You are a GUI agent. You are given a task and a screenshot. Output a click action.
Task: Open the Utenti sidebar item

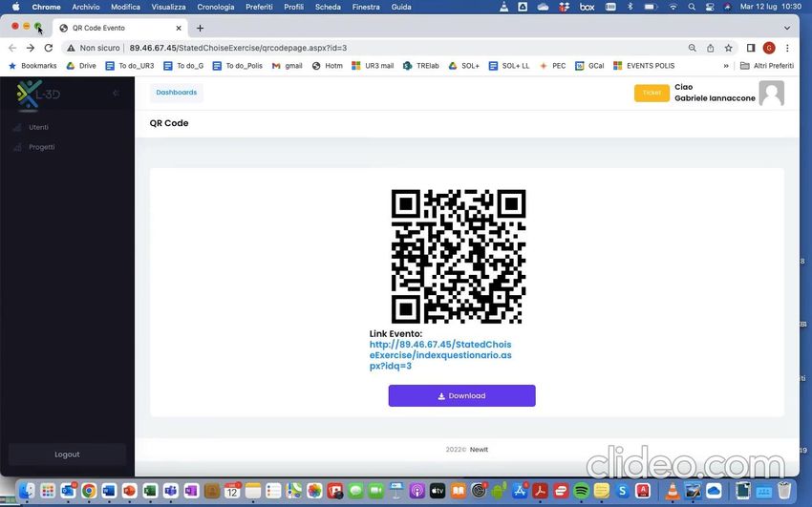tap(39, 127)
